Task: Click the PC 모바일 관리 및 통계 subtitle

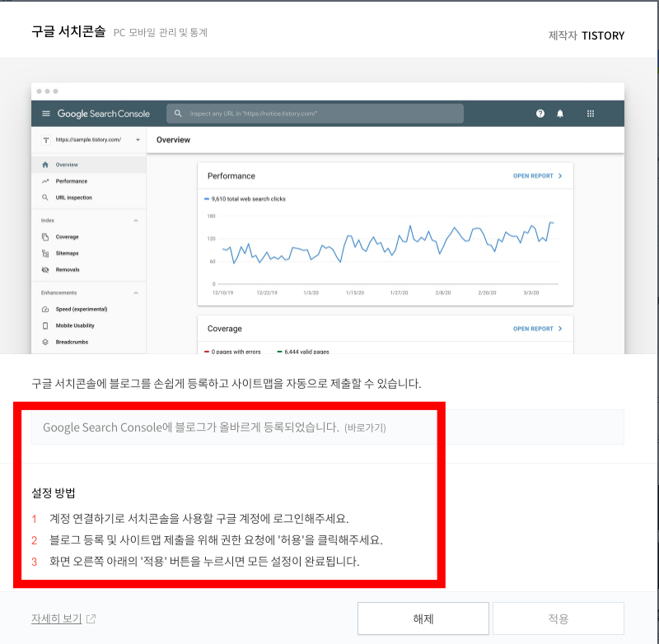Action: pos(161,32)
